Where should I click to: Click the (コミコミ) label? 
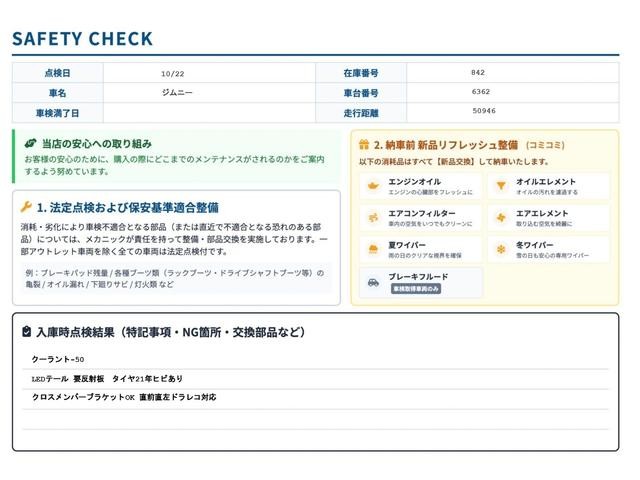[x=545, y=145]
